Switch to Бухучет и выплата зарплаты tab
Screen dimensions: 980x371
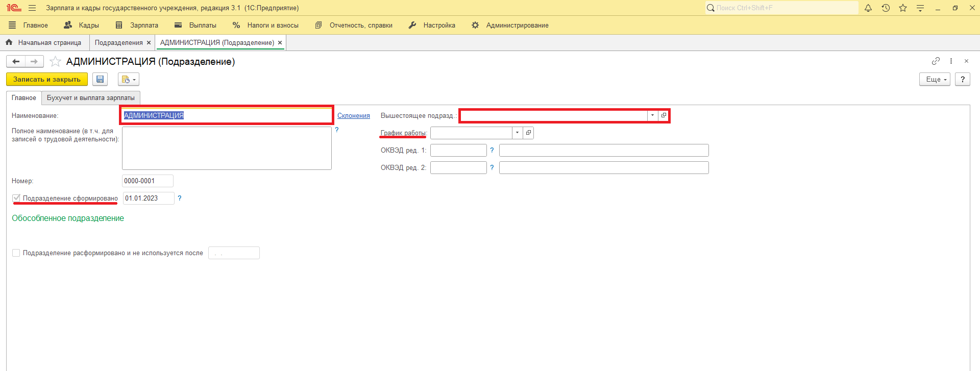(x=91, y=97)
